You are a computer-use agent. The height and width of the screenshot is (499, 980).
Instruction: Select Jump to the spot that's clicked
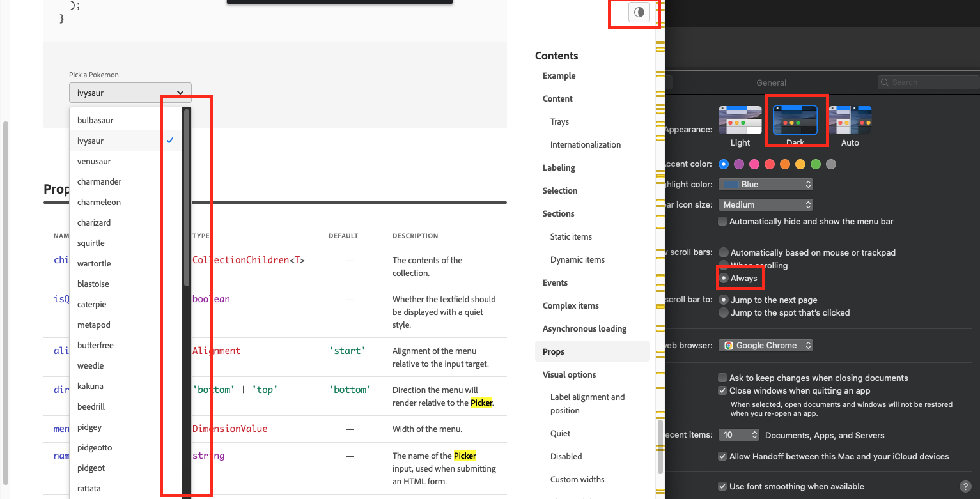point(722,312)
